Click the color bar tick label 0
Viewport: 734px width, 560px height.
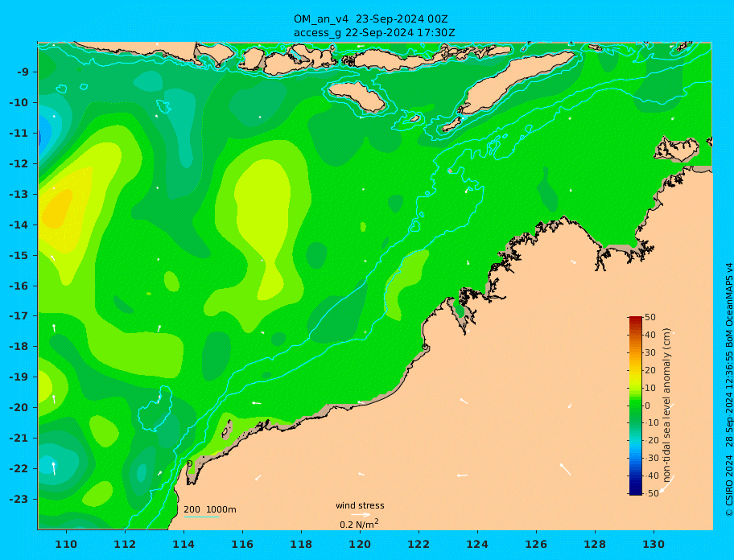pos(647,406)
